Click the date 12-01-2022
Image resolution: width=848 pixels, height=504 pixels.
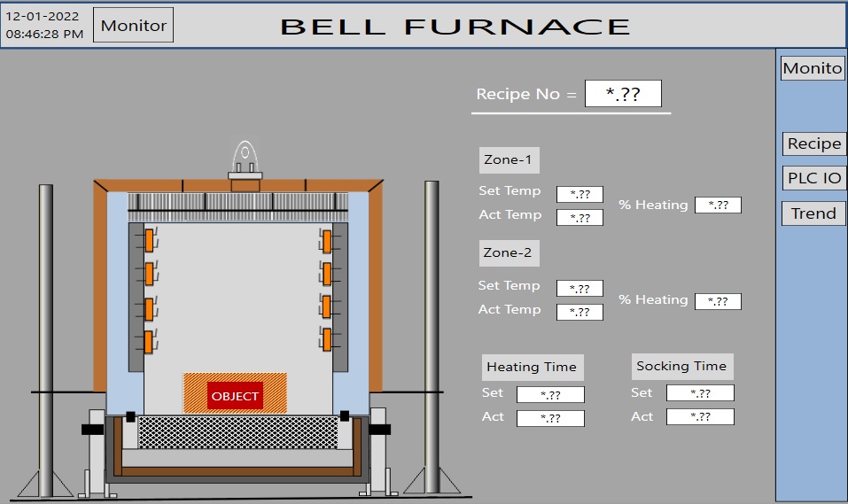click(x=43, y=16)
